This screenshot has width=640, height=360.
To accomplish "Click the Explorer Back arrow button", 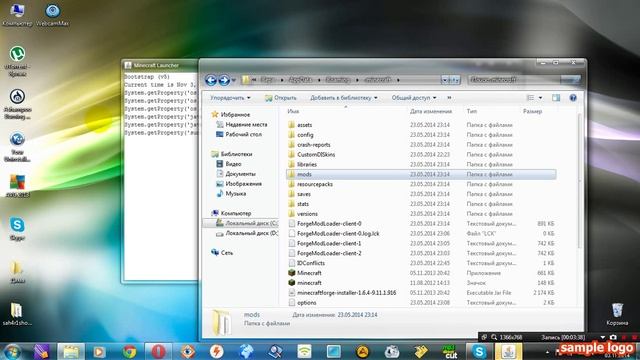I will (211, 80).
